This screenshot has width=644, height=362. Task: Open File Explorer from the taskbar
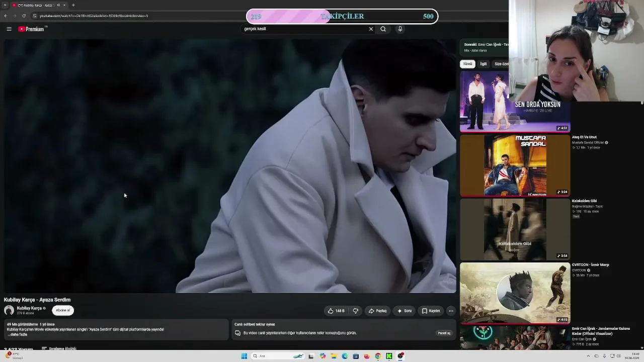click(333, 356)
